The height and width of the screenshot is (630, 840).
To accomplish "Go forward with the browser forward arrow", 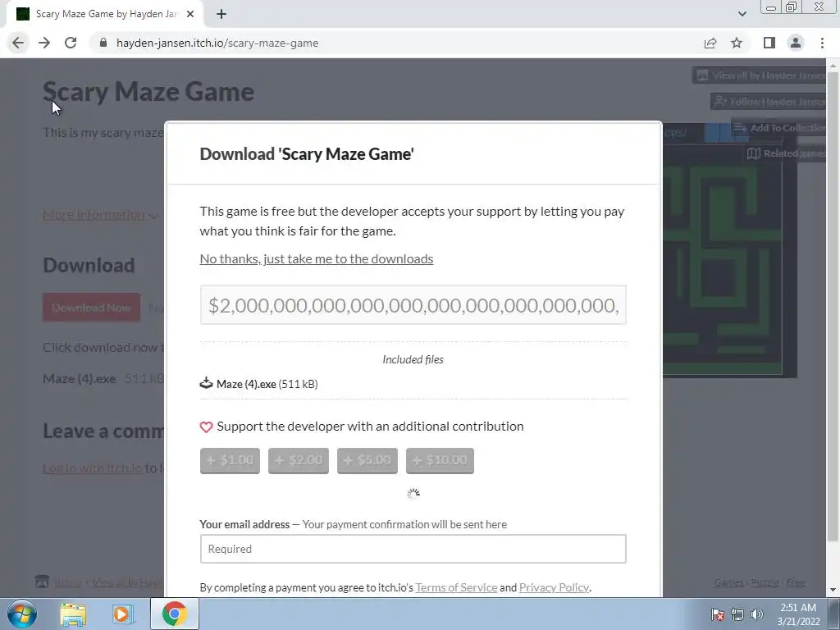I will click(x=44, y=43).
